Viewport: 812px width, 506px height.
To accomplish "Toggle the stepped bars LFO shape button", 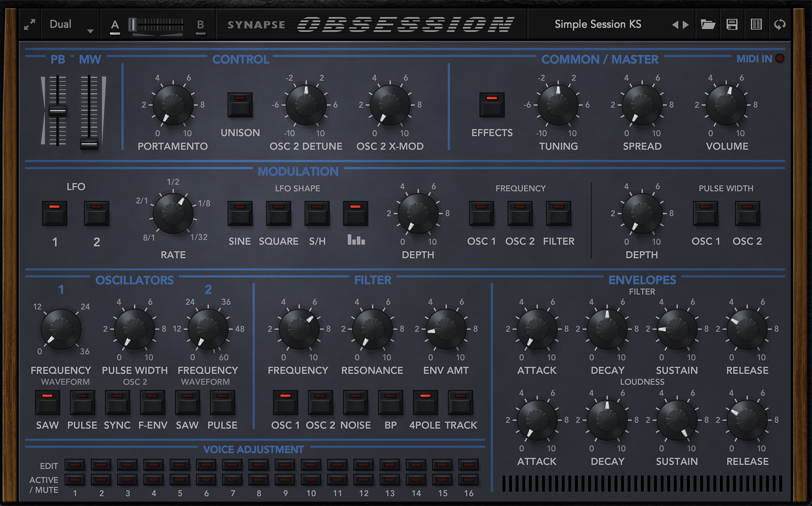I will click(x=355, y=213).
